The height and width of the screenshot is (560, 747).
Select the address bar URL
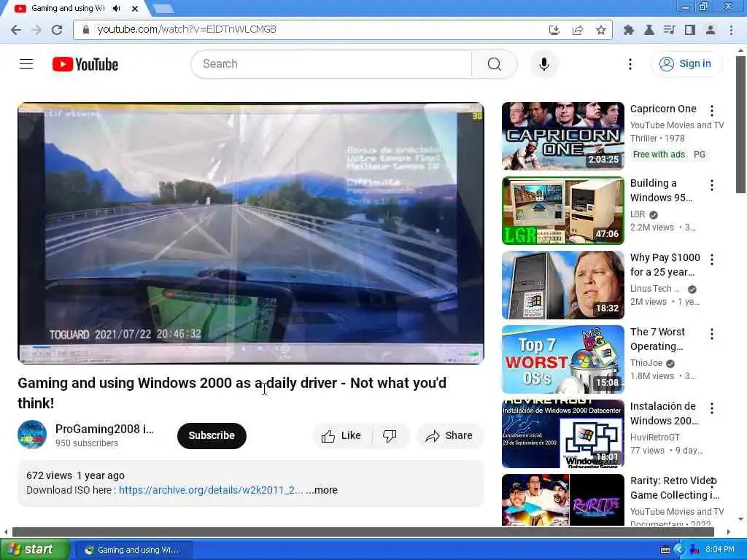[x=187, y=29]
